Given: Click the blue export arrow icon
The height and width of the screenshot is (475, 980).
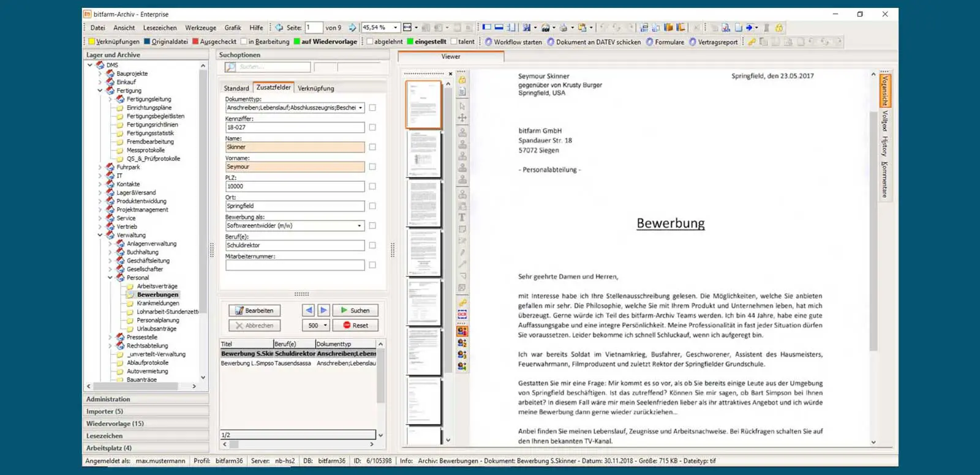Looking at the screenshot, I should [749, 28].
